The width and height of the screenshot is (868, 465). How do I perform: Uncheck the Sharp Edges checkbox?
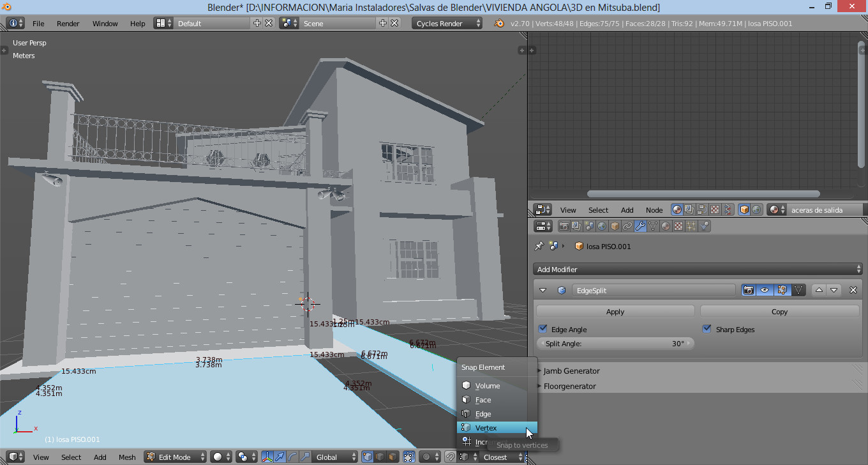click(707, 329)
